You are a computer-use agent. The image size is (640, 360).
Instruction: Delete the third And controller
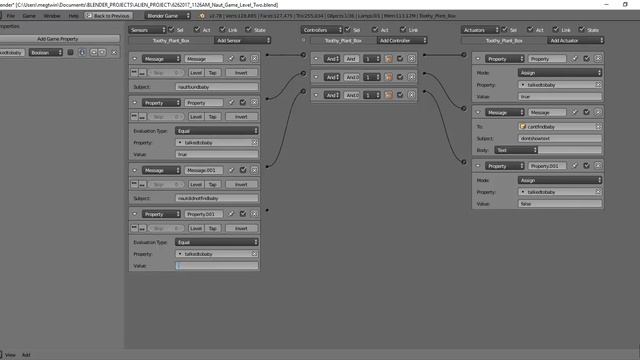(x=411, y=95)
